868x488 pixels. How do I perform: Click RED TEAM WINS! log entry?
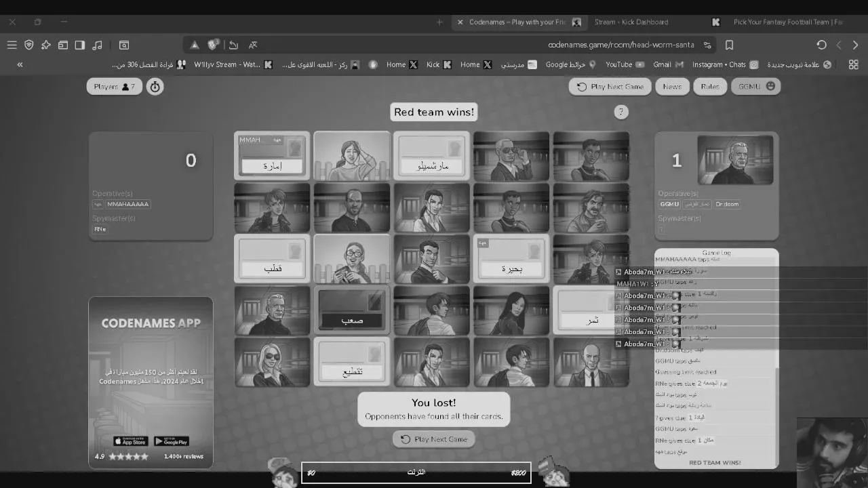point(715,462)
